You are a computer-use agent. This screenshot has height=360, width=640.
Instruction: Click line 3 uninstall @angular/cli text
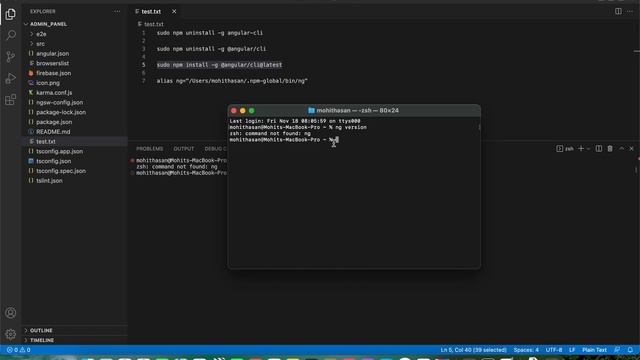pyautogui.click(x=211, y=49)
